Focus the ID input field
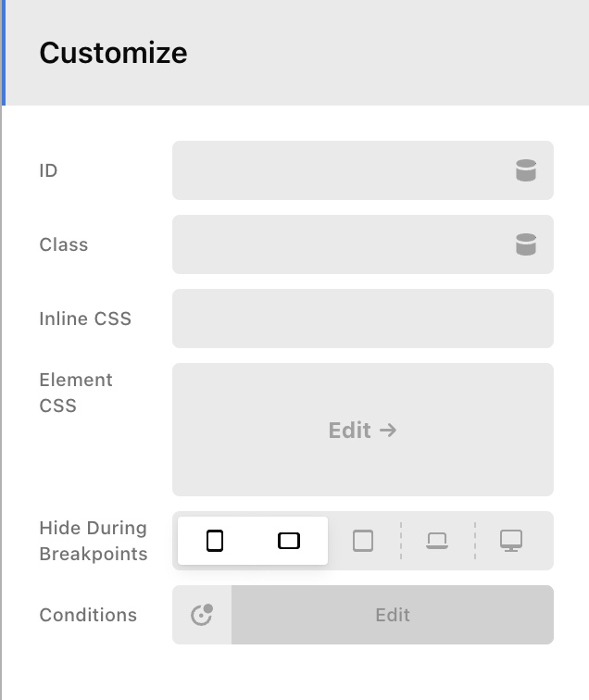Screen dimensions: 589x700 [x=338, y=170]
